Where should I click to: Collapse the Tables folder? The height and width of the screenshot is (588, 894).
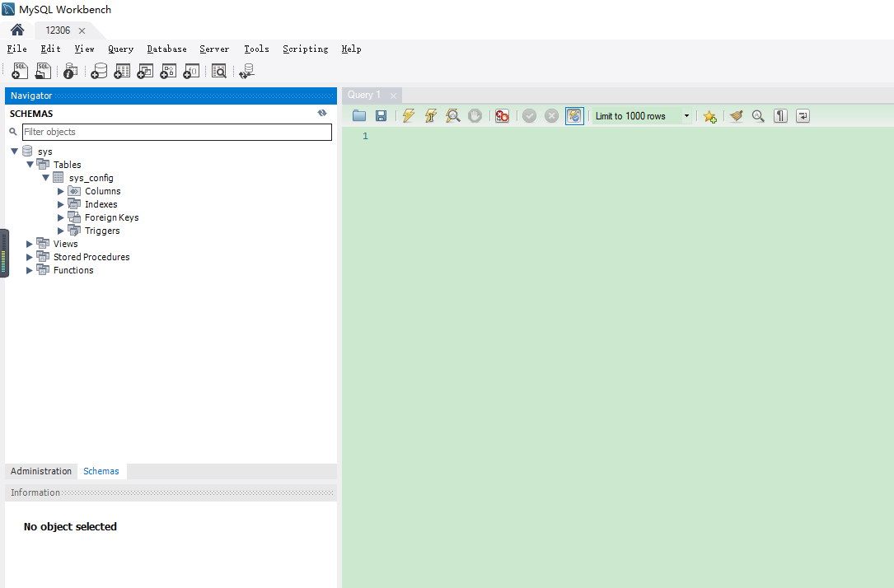point(30,164)
